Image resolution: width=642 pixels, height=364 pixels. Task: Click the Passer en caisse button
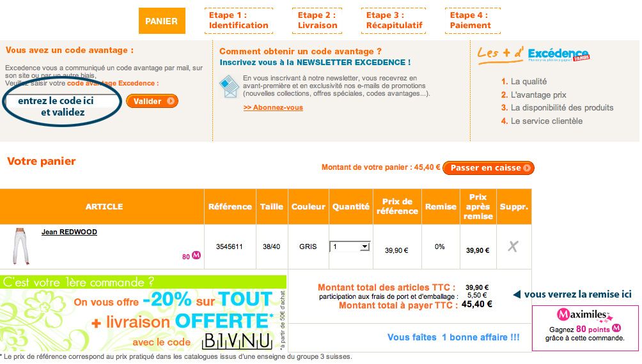(489, 168)
